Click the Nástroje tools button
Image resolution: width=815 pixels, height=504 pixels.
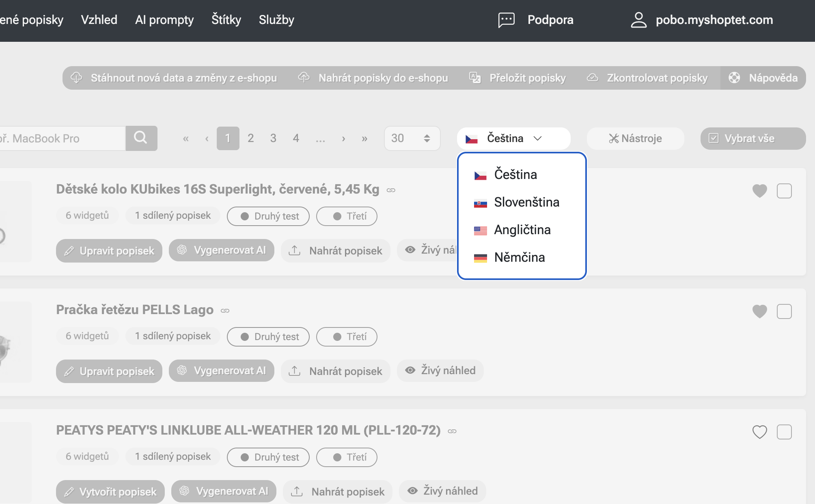point(635,138)
